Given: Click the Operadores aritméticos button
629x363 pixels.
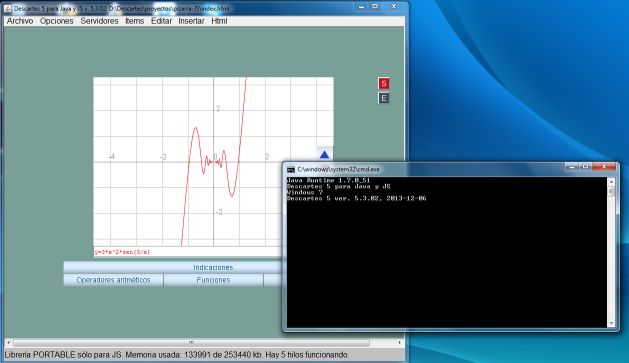Looking at the screenshot, I should point(114,280).
